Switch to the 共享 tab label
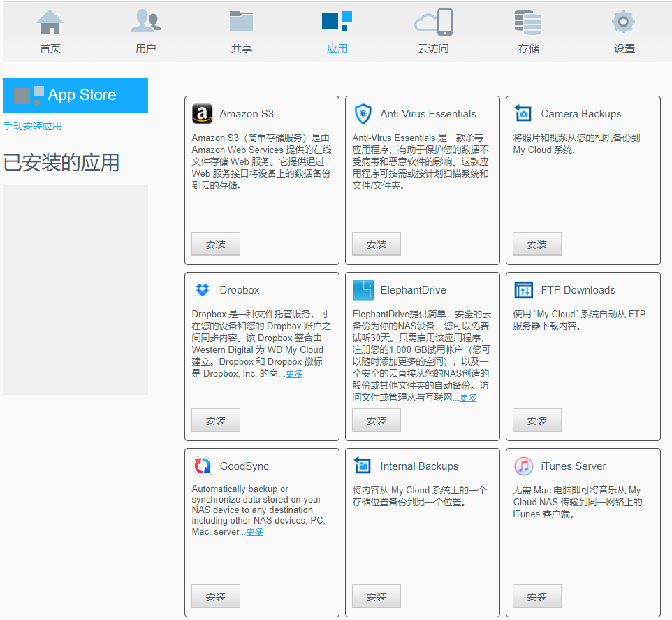 241,48
